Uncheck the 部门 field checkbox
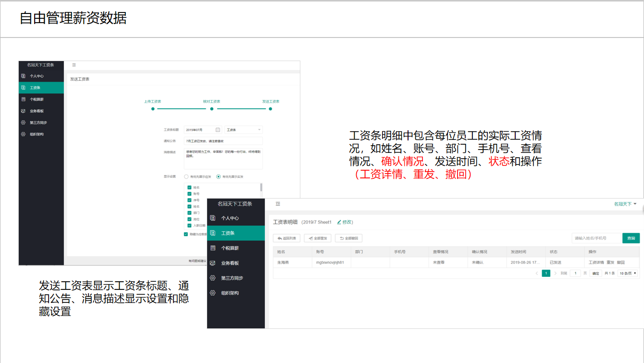The height and width of the screenshot is (363, 644). pyautogui.click(x=189, y=213)
